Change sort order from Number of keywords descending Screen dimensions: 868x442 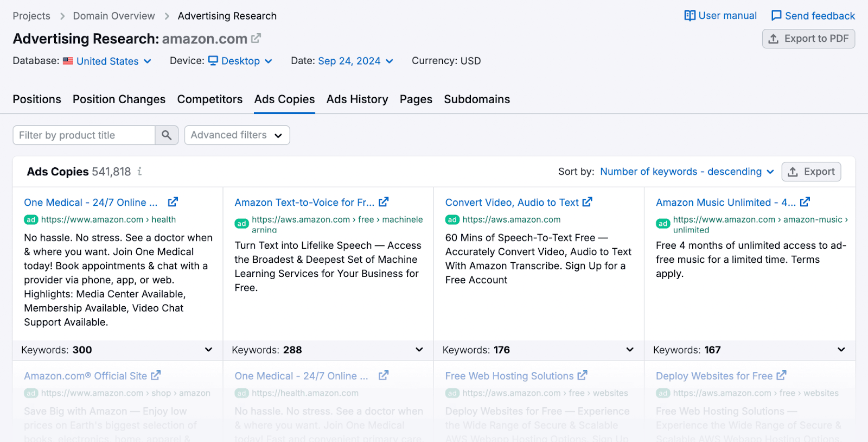687,172
